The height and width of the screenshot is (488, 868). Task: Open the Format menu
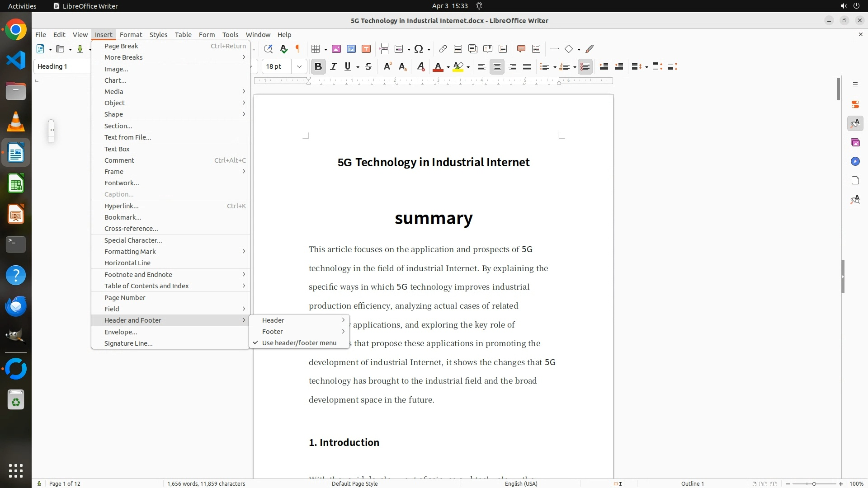click(x=131, y=35)
